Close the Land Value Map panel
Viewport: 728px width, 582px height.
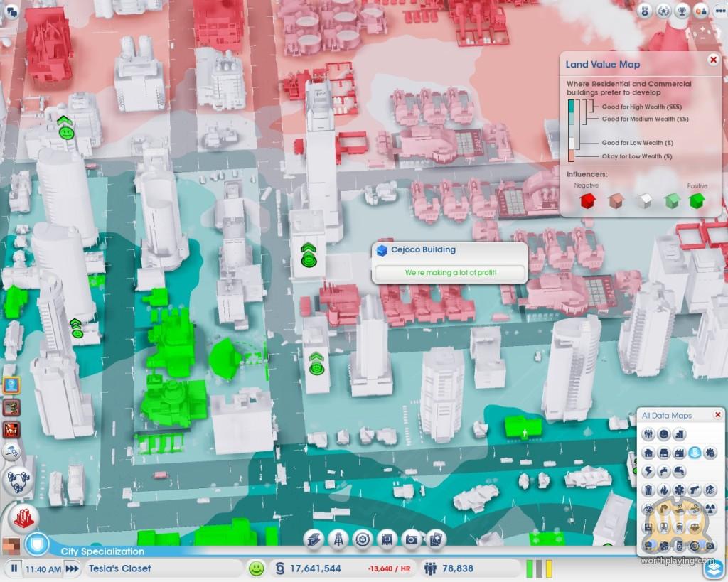click(713, 60)
